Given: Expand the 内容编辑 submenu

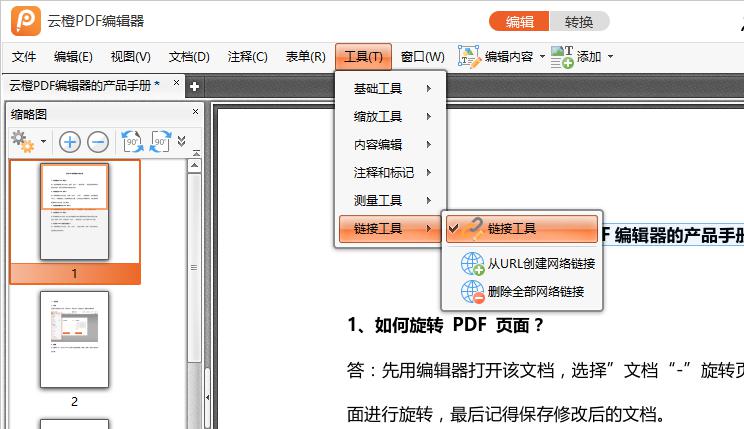Looking at the screenshot, I should 391,144.
